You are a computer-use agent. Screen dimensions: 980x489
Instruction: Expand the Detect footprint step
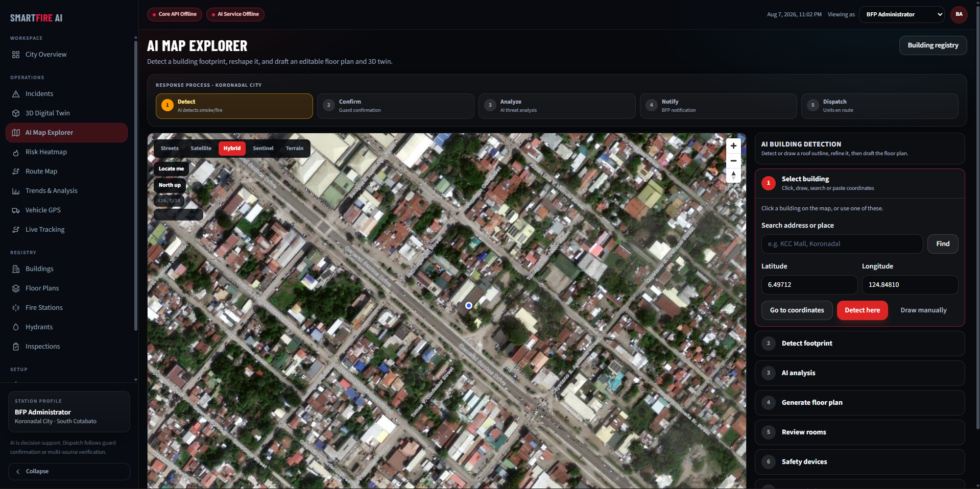pos(860,344)
